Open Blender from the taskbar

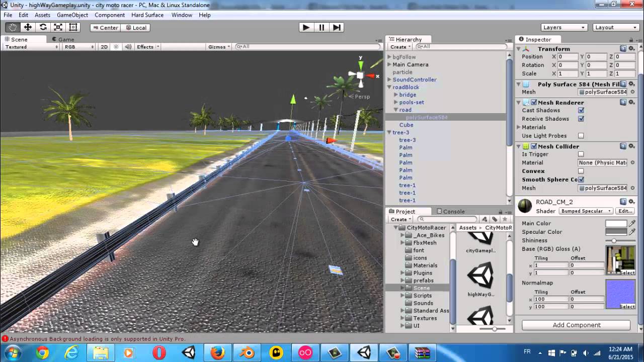coord(247,353)
